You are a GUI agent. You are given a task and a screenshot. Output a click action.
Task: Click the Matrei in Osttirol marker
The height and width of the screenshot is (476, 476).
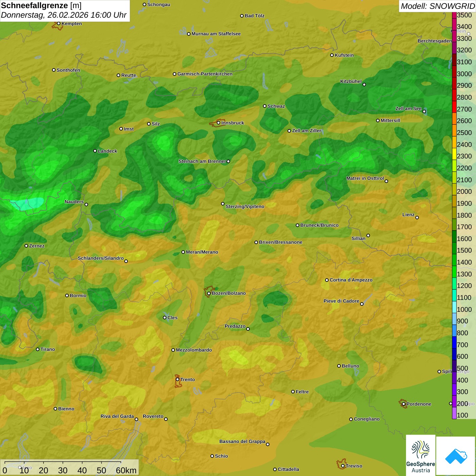tap(386, 181)
